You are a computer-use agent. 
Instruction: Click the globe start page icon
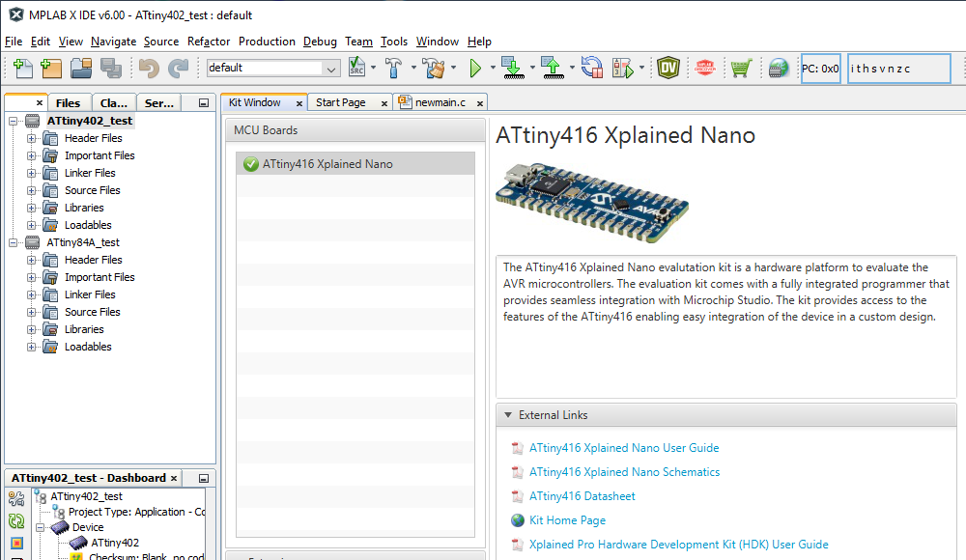tap(779, 68)
